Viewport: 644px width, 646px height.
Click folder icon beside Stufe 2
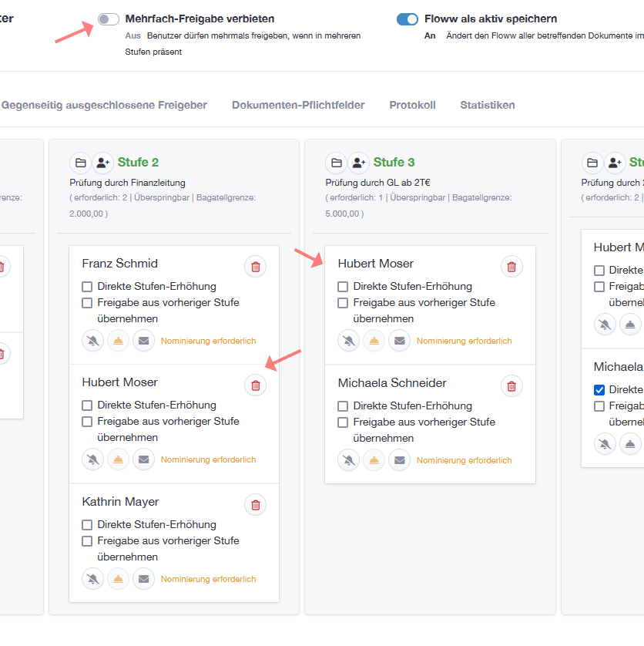[80, 163]
